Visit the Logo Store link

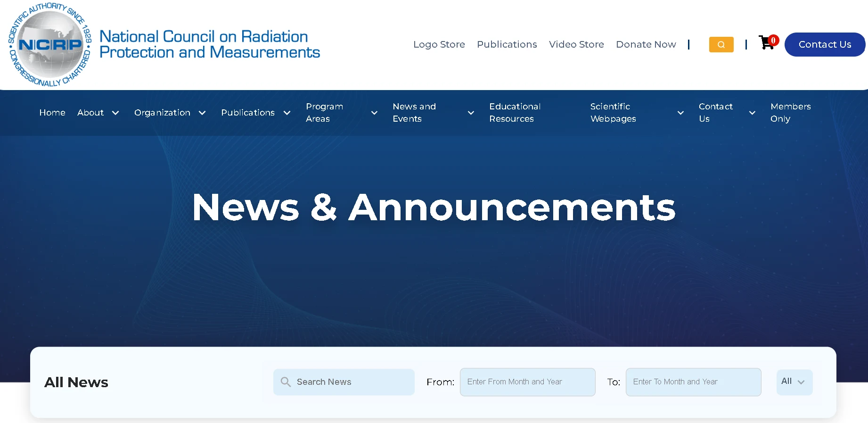(439, 44)
